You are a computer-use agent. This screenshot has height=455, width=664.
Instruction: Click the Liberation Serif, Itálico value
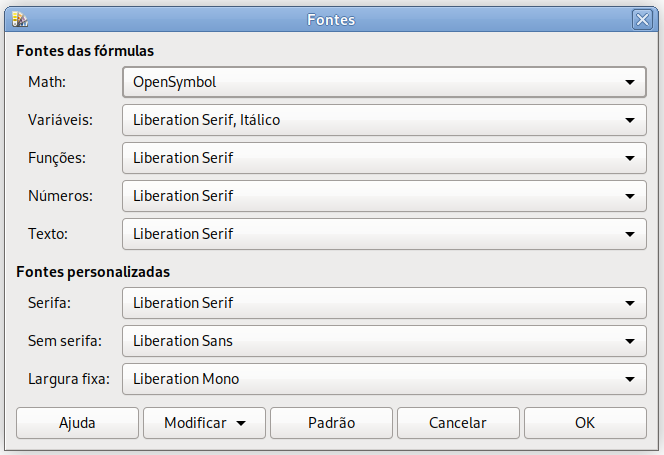coord(206,120)
